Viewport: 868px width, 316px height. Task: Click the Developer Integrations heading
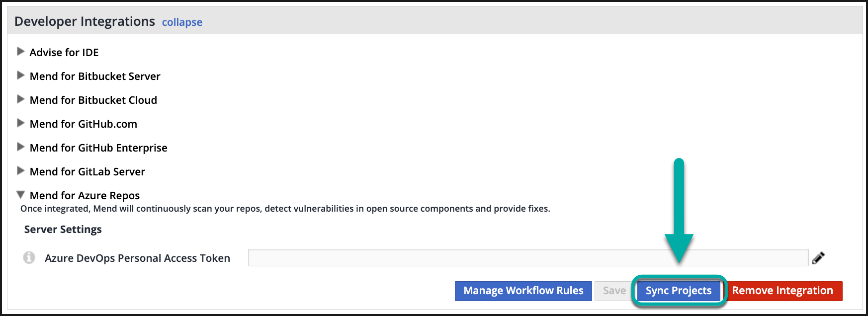point(85,21)
